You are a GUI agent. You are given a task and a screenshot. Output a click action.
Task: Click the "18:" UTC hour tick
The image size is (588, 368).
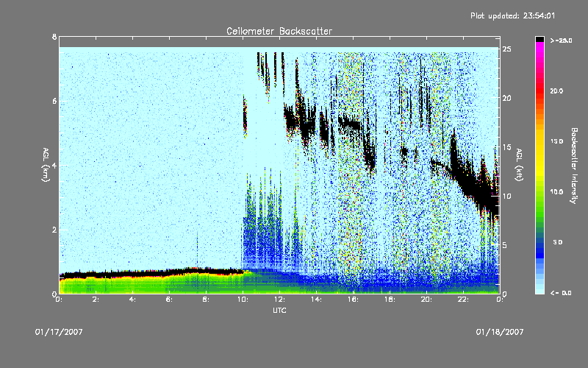[390, 300]
